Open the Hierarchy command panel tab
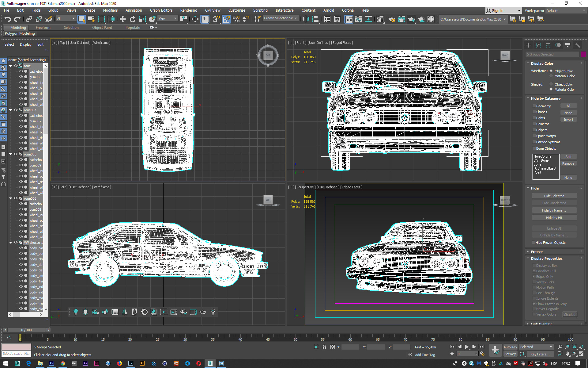The image size is (588, 368). [548, 45]
